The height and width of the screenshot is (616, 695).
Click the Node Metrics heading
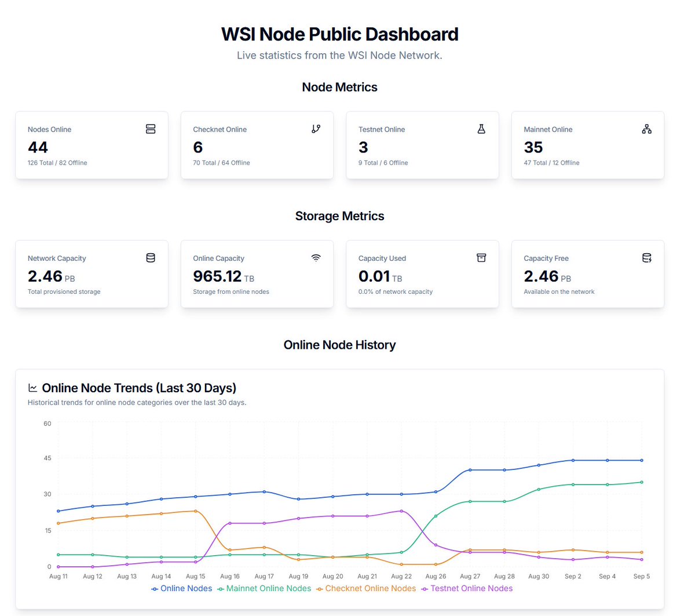click(340, 87)
